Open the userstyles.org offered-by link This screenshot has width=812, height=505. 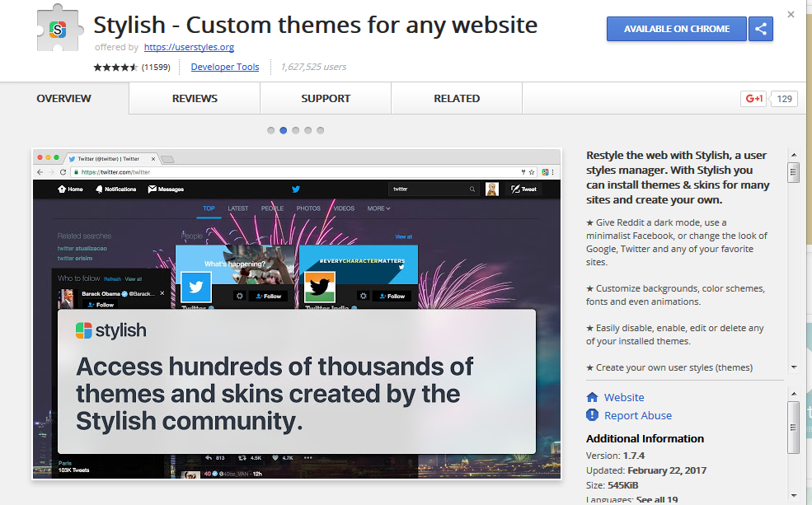tap(189, 47)
